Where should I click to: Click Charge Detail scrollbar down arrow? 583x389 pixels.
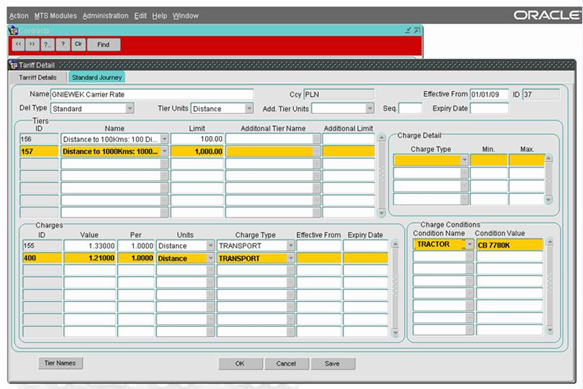click(x=548, y=200)
